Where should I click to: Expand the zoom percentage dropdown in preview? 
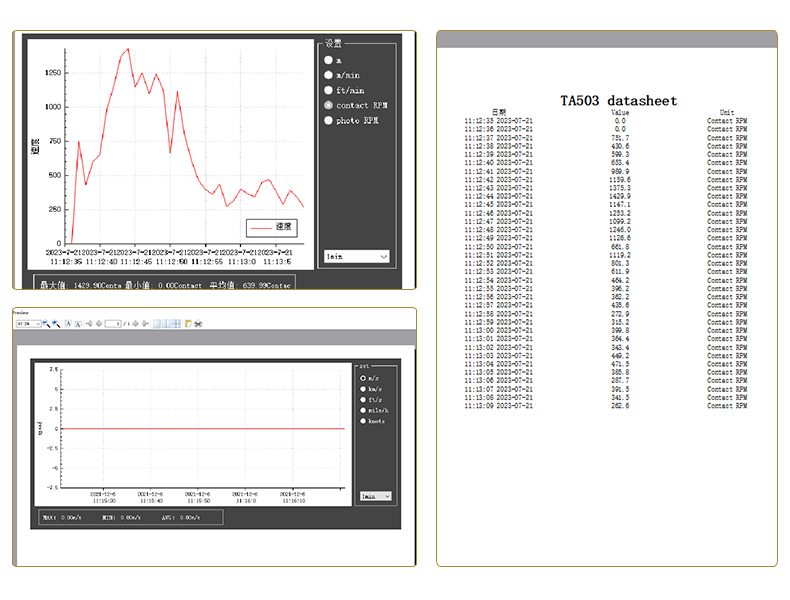click(x=29, y=324)
